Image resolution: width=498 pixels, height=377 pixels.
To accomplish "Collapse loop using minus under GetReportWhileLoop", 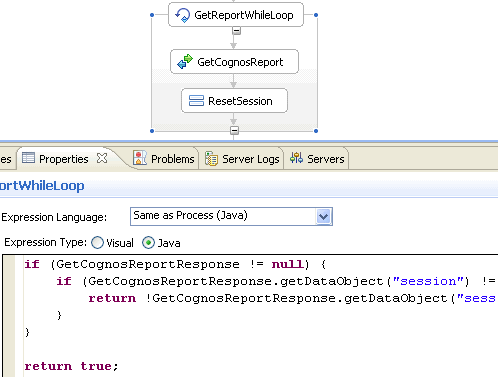I will point(236,31).
